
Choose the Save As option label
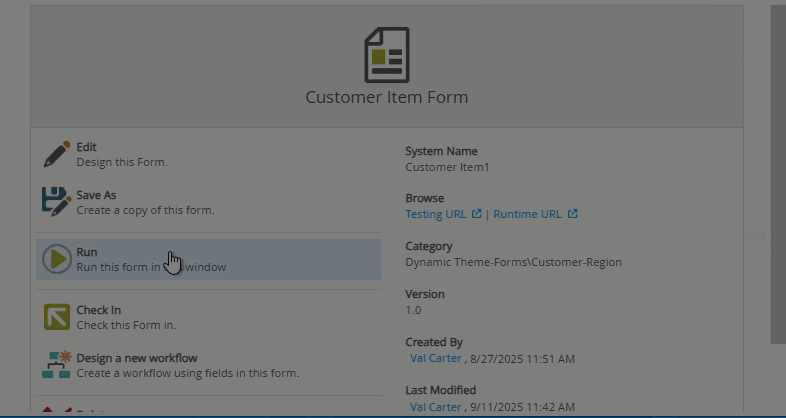pyautogui.click(x=96, y=195)
